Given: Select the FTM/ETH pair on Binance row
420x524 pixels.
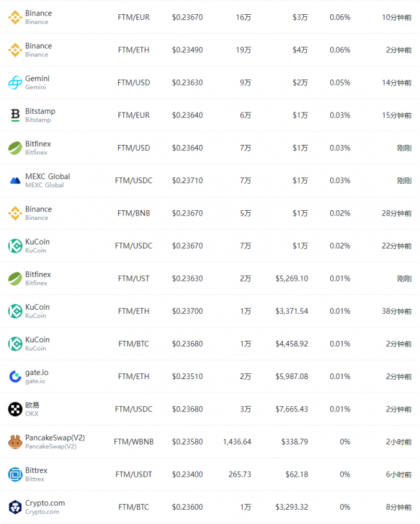Looking at the screenshot, I should coord(134,50).
